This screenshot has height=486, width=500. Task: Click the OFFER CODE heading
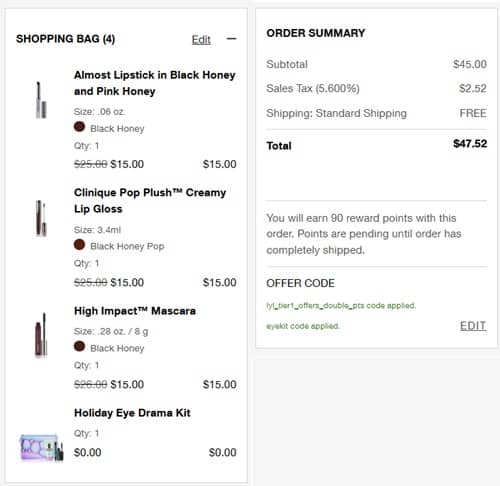pyautogui.click(x=300, y=283)
